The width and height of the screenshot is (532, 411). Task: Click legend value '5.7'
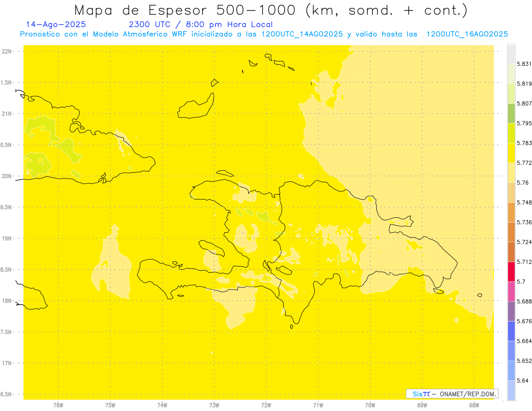[521, 282]
